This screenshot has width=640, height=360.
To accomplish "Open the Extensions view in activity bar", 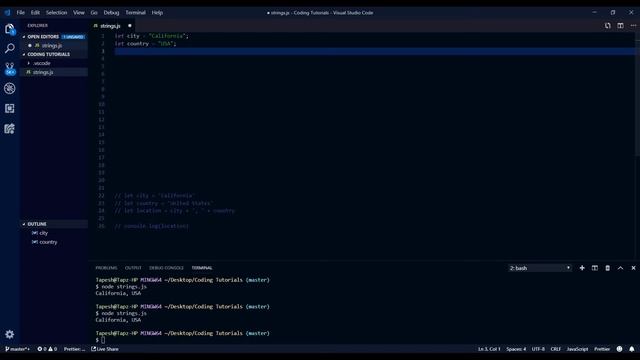I will [10, 108].
